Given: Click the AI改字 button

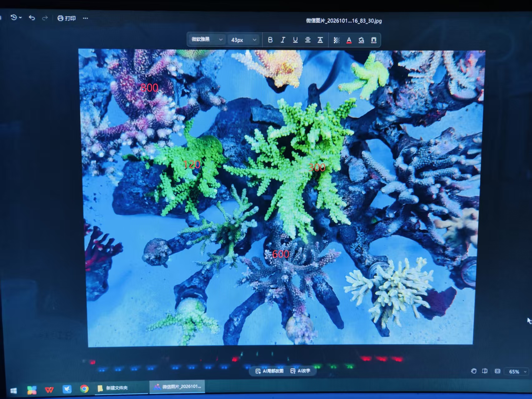Looking at the screenshot, I should tap(300, 371).
